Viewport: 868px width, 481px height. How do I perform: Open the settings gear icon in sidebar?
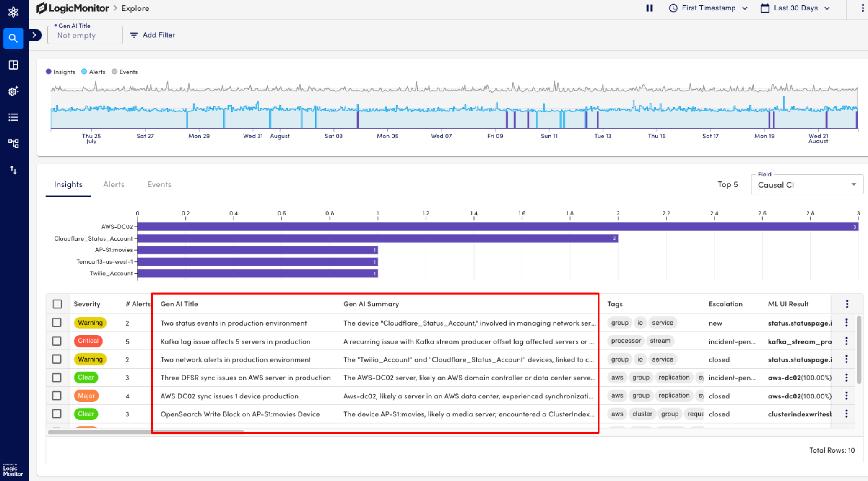point(13,91)
